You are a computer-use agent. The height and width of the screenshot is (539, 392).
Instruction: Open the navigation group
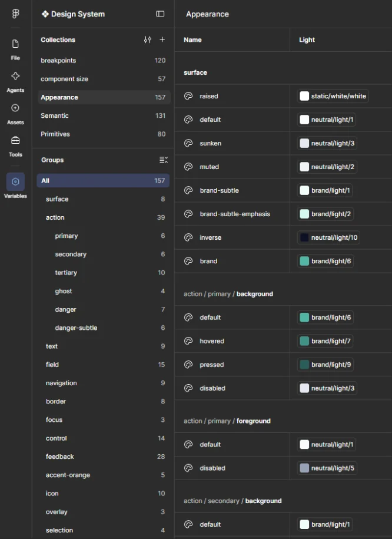(103, 383)
